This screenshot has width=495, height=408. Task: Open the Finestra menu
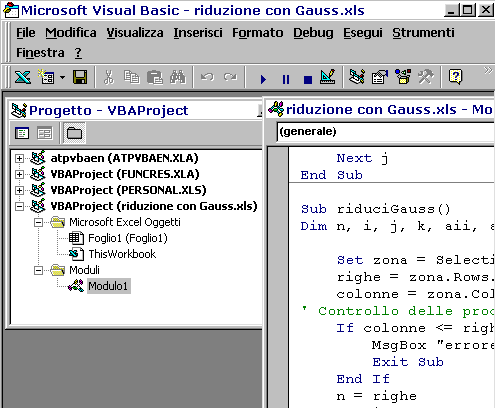click(40, 53)
